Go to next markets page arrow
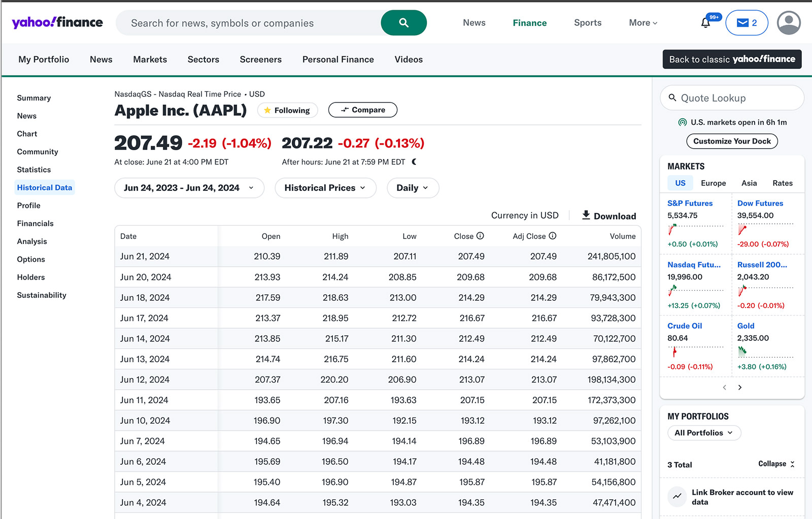The height and width of the screenshot is (519, 812). [x=740, y=388]
